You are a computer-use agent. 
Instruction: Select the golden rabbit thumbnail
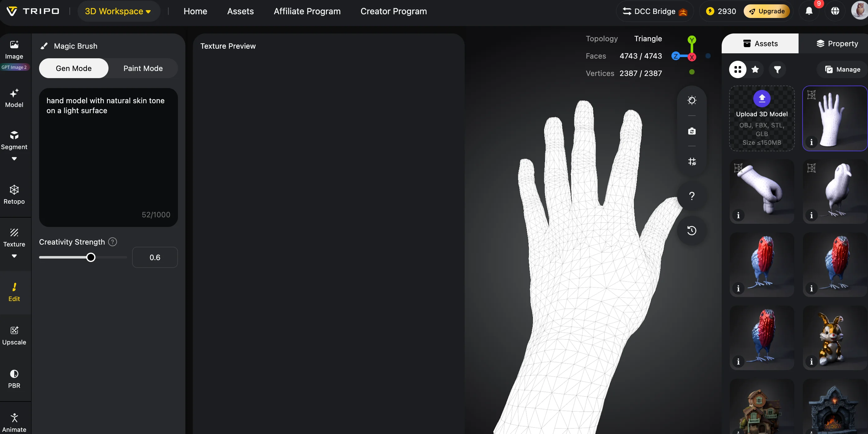click(835, 338)
